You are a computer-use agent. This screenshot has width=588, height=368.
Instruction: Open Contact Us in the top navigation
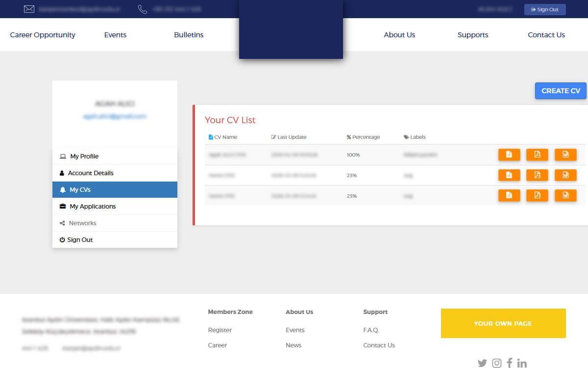(546, 35)
